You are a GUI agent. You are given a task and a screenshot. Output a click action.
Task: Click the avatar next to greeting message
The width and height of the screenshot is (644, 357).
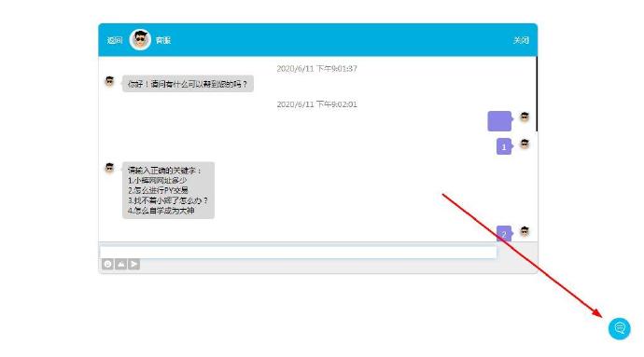point(109,81)
